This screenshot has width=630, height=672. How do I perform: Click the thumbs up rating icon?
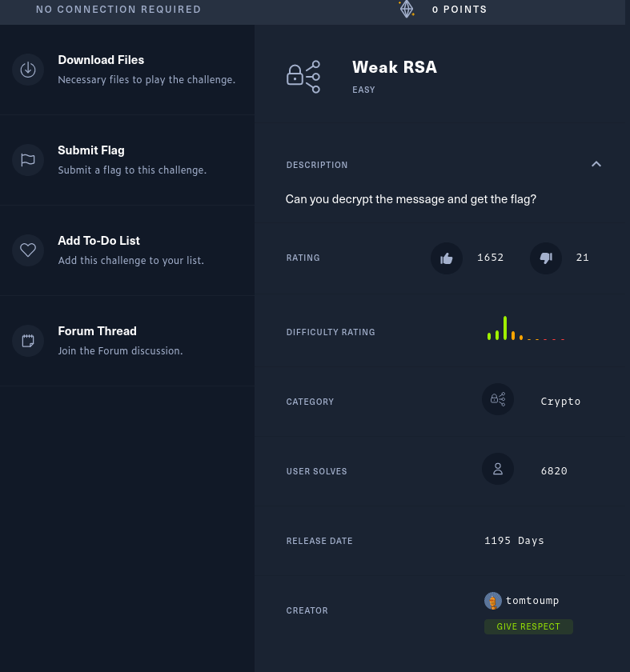[447, 258]
